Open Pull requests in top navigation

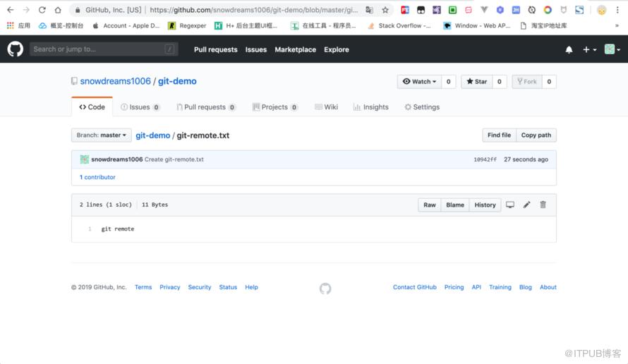coord(215,49)
